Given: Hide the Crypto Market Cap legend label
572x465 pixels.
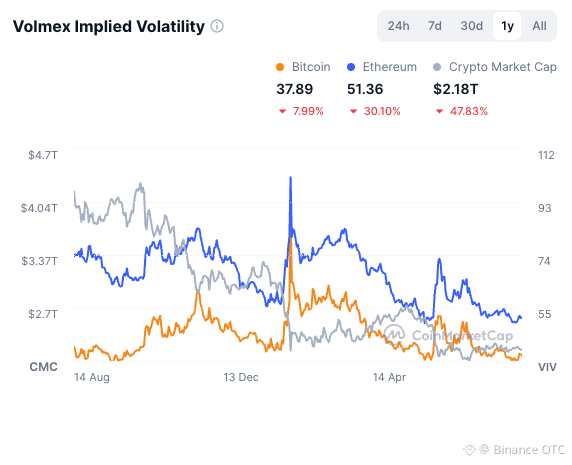Looking at the screenshot, I should pos(503,67).
